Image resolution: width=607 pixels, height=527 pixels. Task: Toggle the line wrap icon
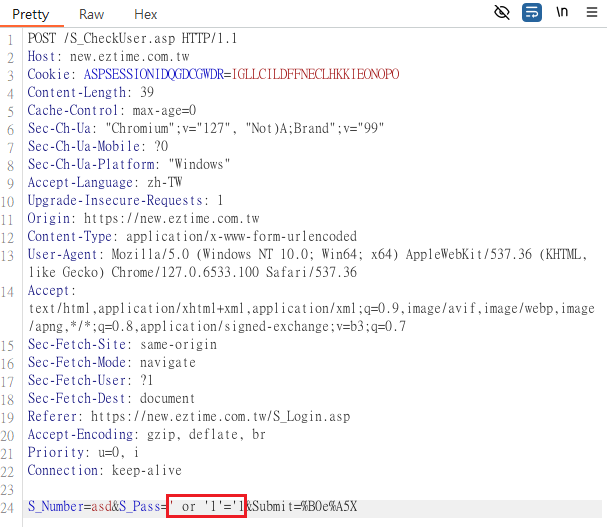coord(532,12)
